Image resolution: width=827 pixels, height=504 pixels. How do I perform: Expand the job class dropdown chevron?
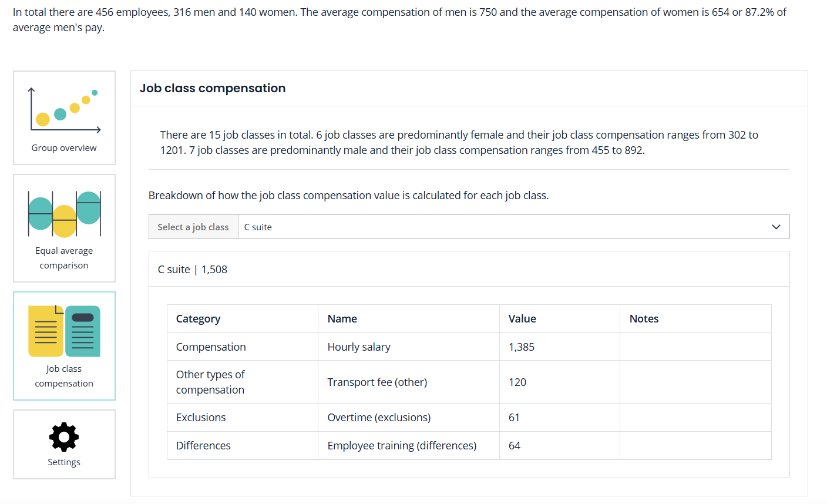(776, 227)
